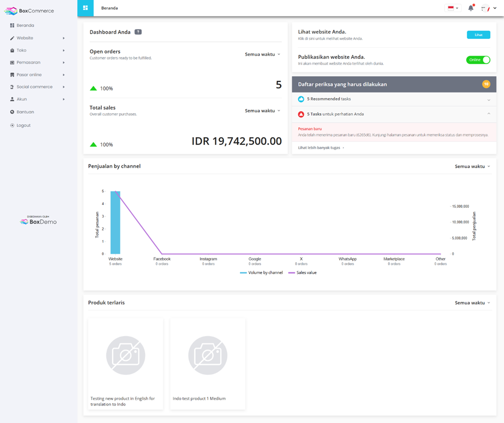Image resolution: width=504 pixels, height=423 pixels.
Task: Open the Indonesian flag language selector
Action: [x=452, y=8]
